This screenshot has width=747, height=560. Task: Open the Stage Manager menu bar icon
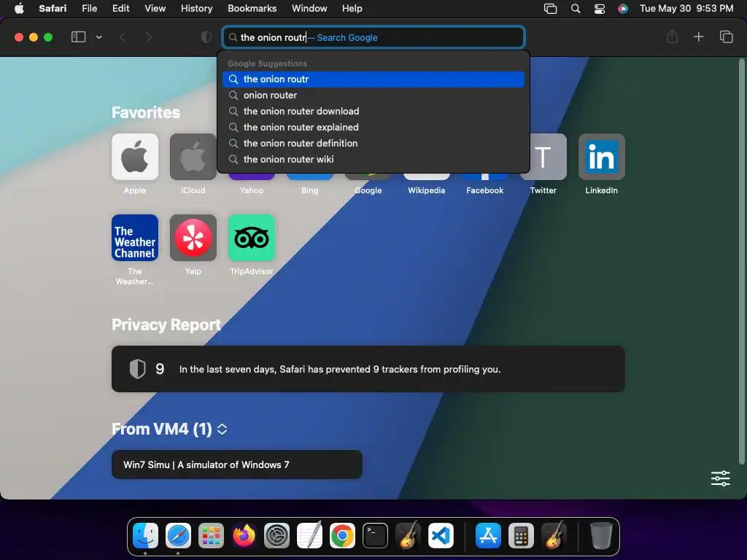coord(550,9)
